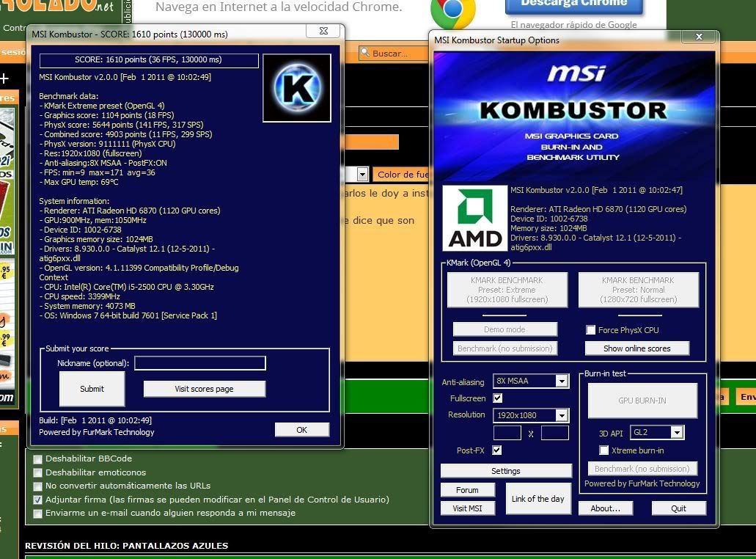756x559 pixels.
Task: Click Visit scores page button
Action: click(204, 389)
